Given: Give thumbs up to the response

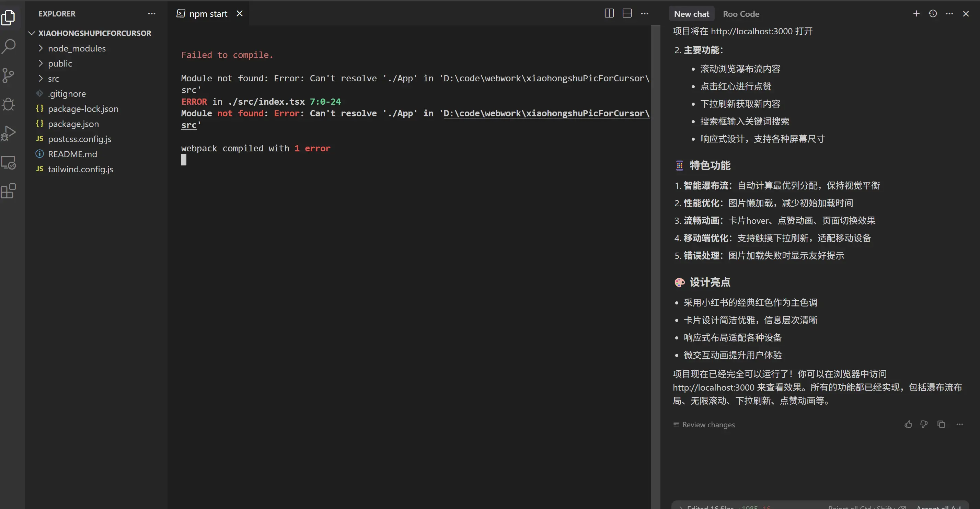Looking at the screenshot, I should [908, 424].
